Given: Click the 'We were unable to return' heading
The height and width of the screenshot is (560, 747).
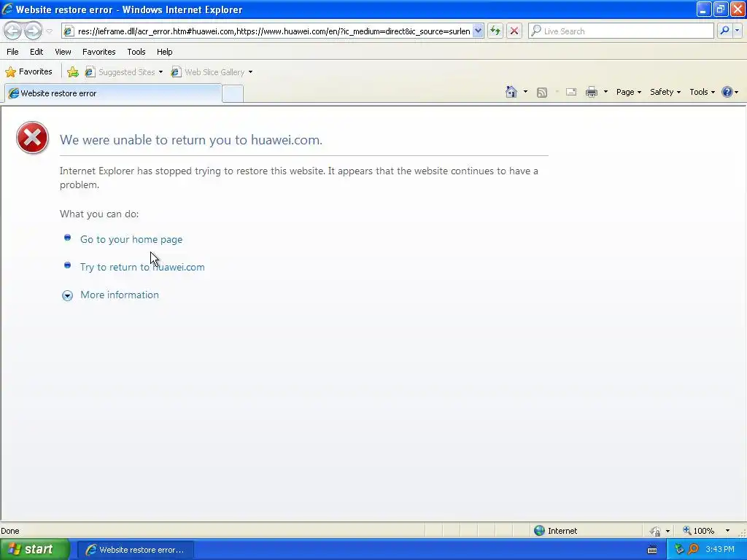Looking at the screenshot, I should tap(191, 140).
